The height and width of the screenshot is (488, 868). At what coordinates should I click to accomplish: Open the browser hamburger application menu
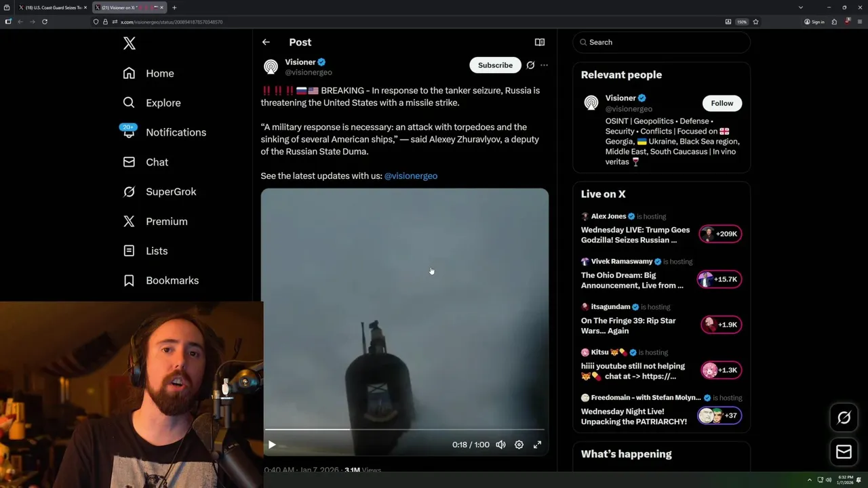pos(859,22)
